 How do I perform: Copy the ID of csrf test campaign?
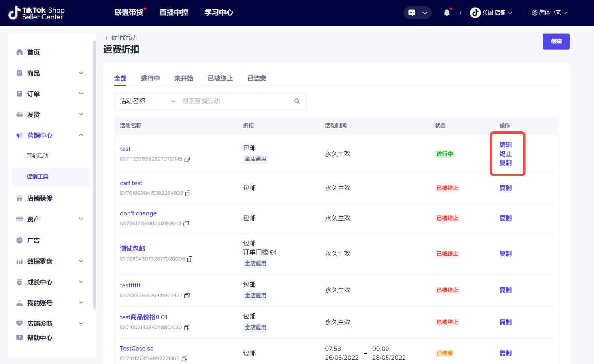tap(188, 193)
